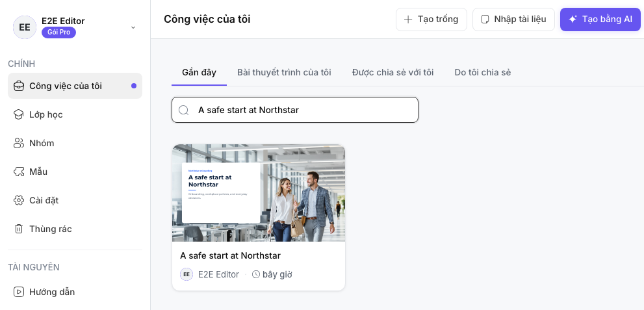Click the play icon for Hướng dẫn
This screenshot has height=310, width=644.
pyautogui.click(x=18, y=292)
